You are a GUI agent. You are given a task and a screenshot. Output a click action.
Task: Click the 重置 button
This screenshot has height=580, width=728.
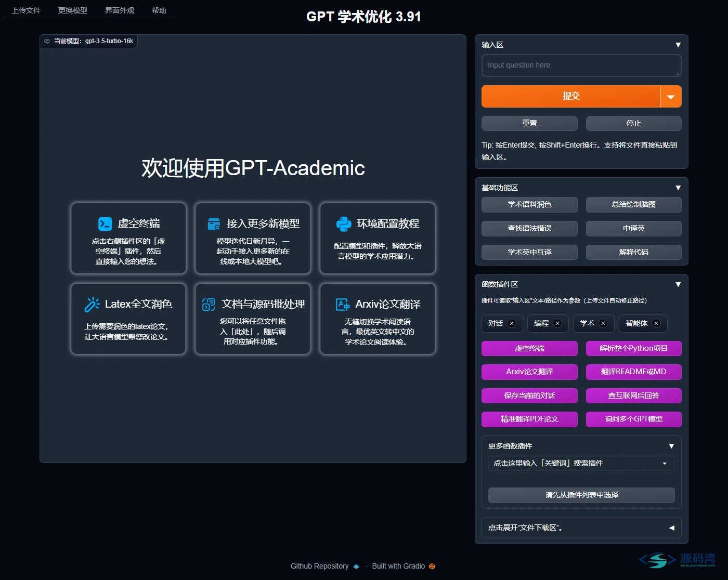point(529,123)
